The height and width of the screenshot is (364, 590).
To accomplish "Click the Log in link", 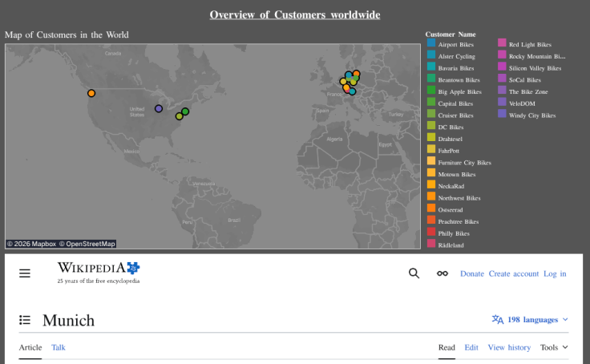I will click(x=555, y=273).
